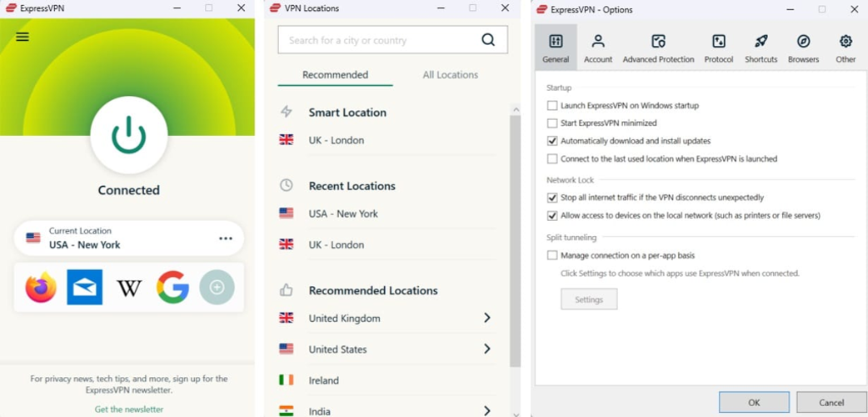The height and width of the screenshot is (417, 868).
Task: Enable Manage connection on a per-app basis
Action: (x=552, y=255)
